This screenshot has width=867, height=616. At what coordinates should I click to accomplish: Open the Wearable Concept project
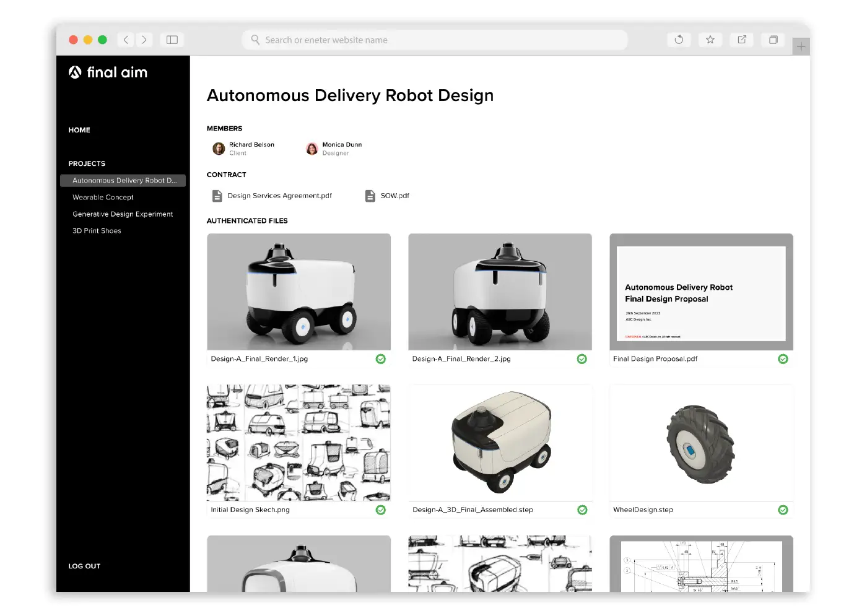pos(103,197)
